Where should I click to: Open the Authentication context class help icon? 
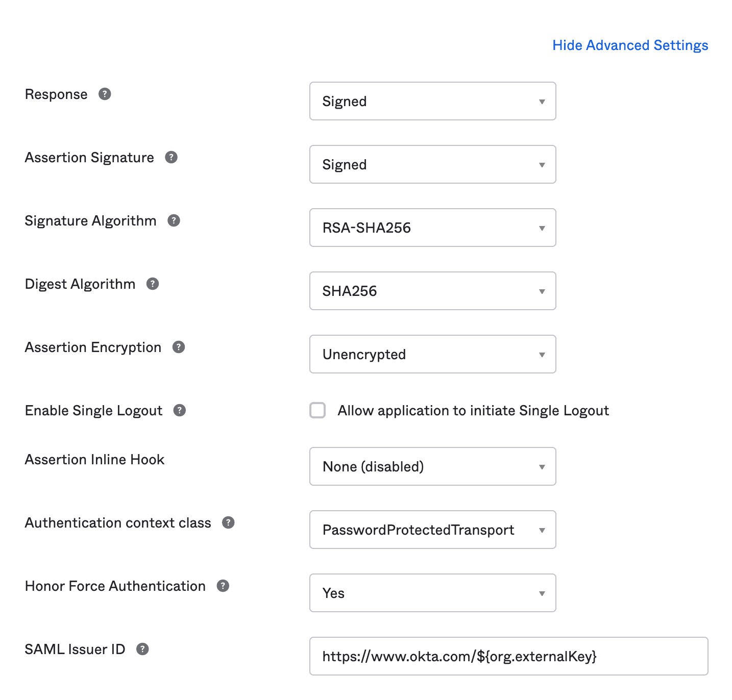click(x=228, y=522)
